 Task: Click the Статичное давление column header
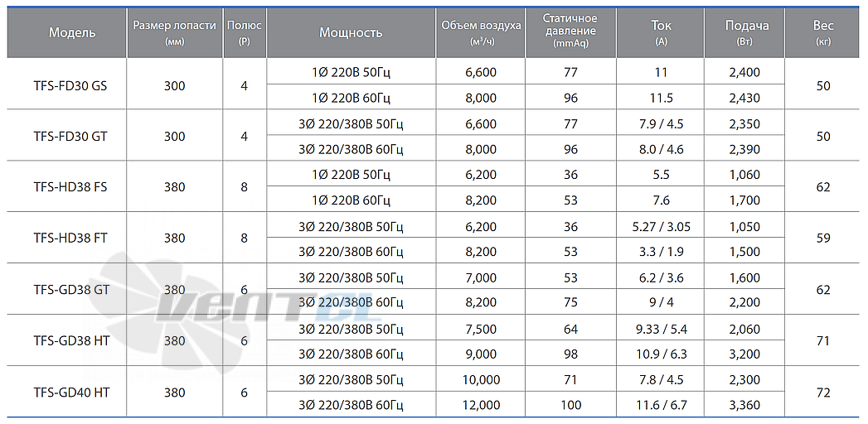point(570,32)
